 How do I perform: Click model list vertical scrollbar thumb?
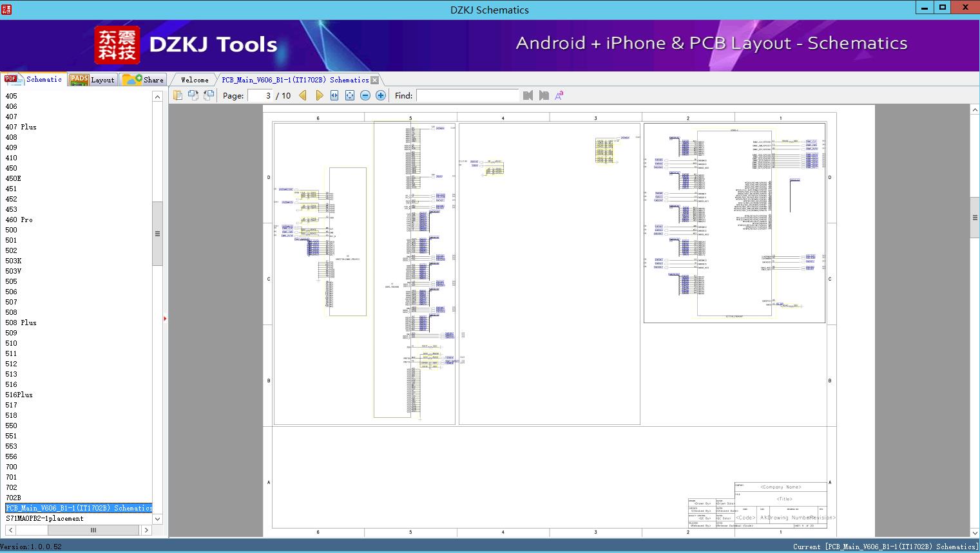[157, 234]
